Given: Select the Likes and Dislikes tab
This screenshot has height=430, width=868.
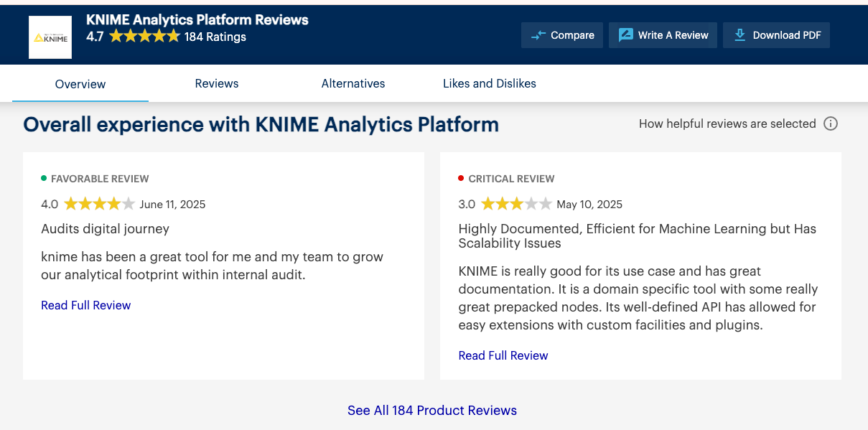Looking at the screenshot, I should (x=490, y=83).
